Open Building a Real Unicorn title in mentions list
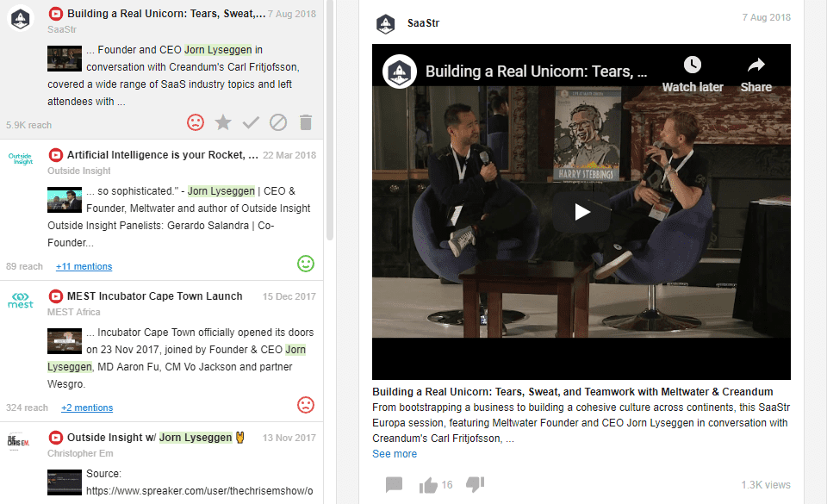827x504 pixels. point(166,14)
